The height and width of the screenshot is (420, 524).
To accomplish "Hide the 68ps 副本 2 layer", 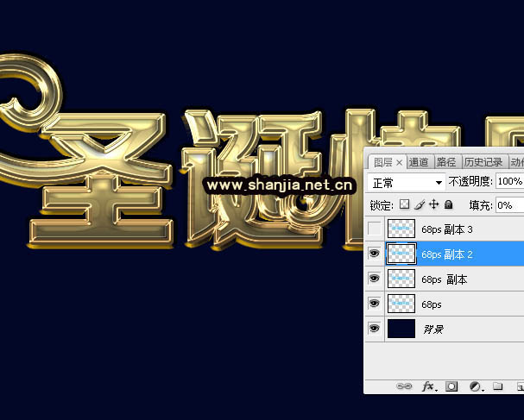I will coord(375,254).
